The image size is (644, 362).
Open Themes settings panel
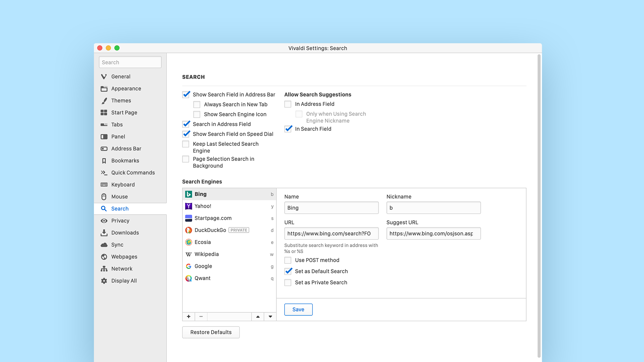click(x=121, y=100)
